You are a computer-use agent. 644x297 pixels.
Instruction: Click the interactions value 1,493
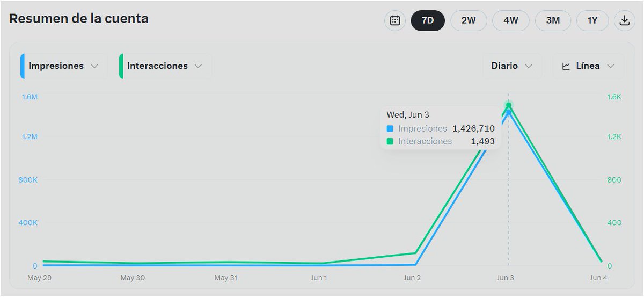pyautogui.click(x=483, y=142)
